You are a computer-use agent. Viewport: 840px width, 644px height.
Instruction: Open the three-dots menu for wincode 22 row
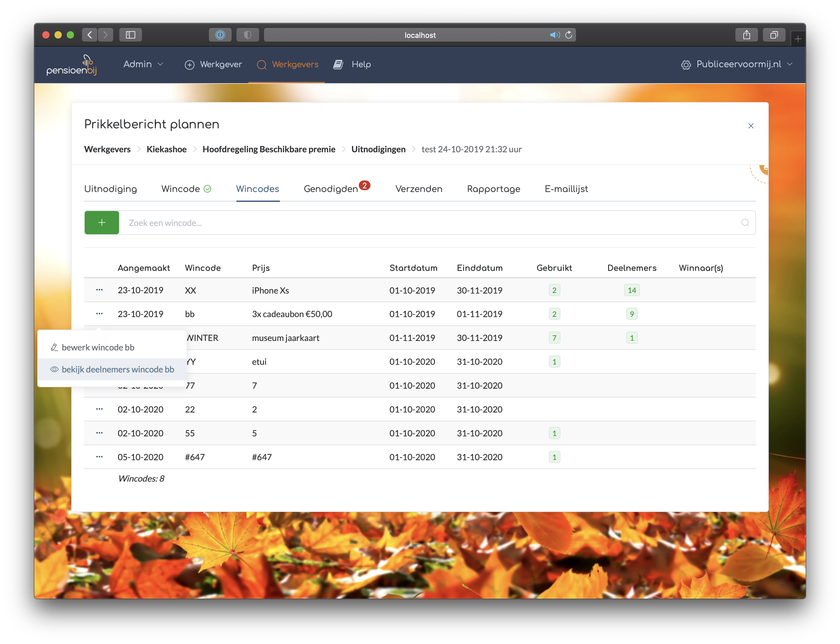[99, 409]
